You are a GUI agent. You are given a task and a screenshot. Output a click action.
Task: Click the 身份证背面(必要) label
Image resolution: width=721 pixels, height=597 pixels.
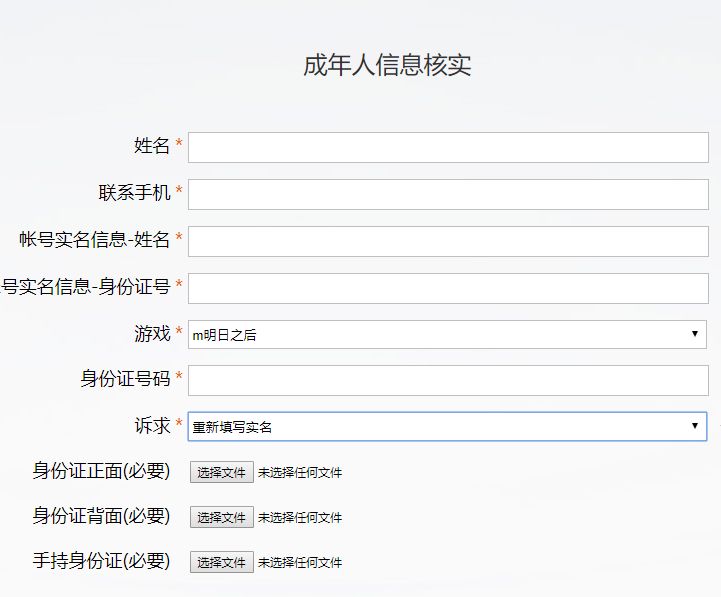pos(101,516)
